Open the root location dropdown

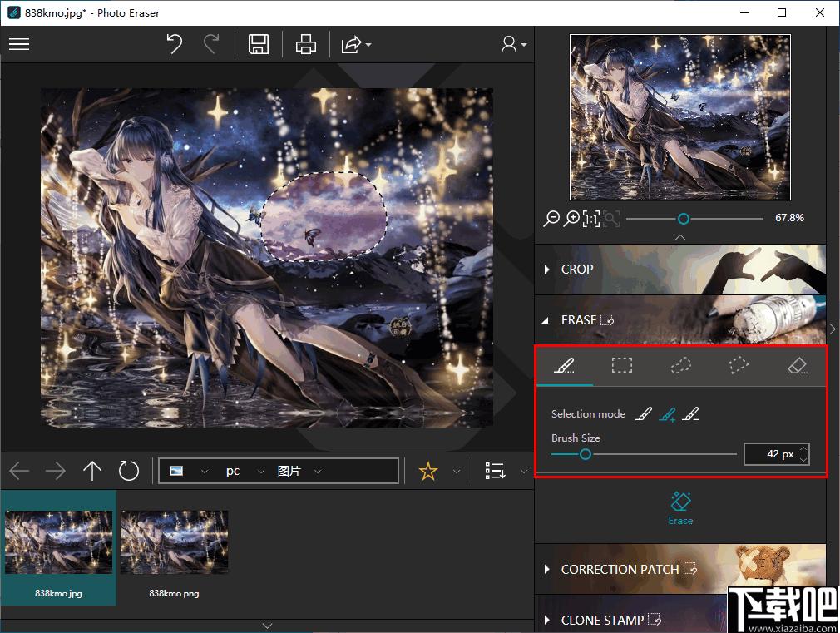[204, 472]
